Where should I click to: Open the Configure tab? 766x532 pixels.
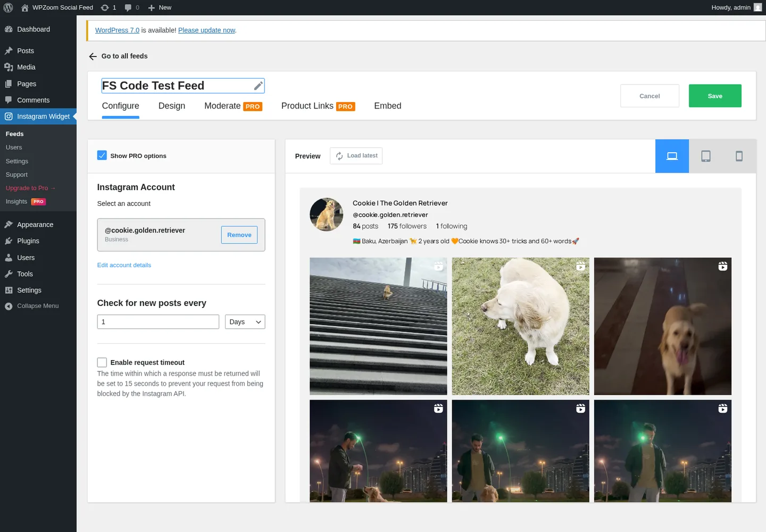point(121,106)
